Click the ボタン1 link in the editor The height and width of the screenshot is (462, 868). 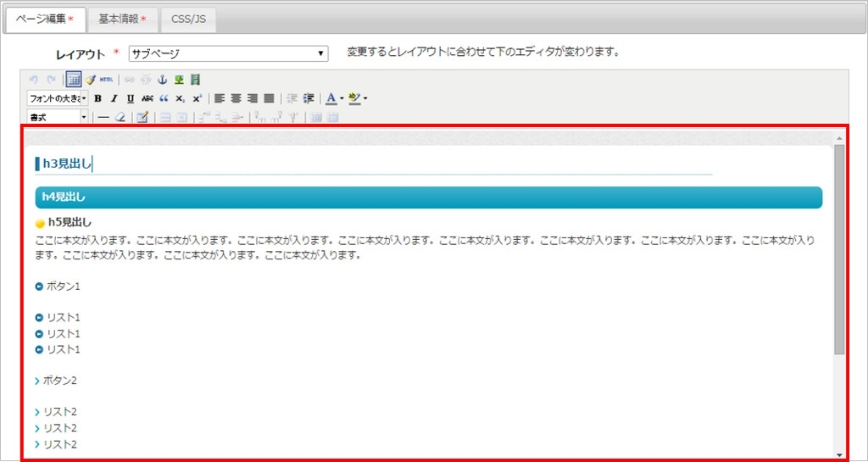[x=64, y=287]
